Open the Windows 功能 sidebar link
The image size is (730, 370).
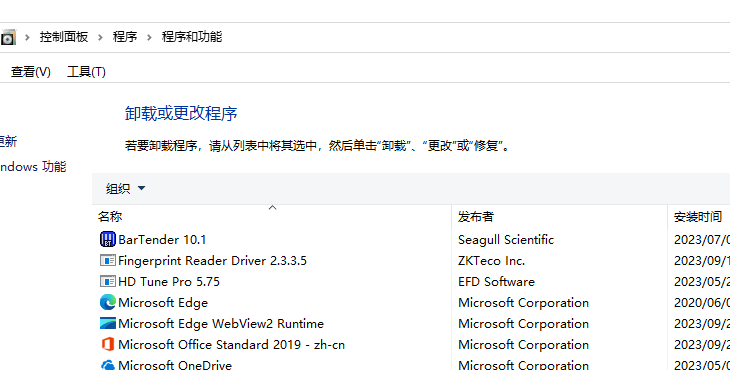tap(33, 167)
